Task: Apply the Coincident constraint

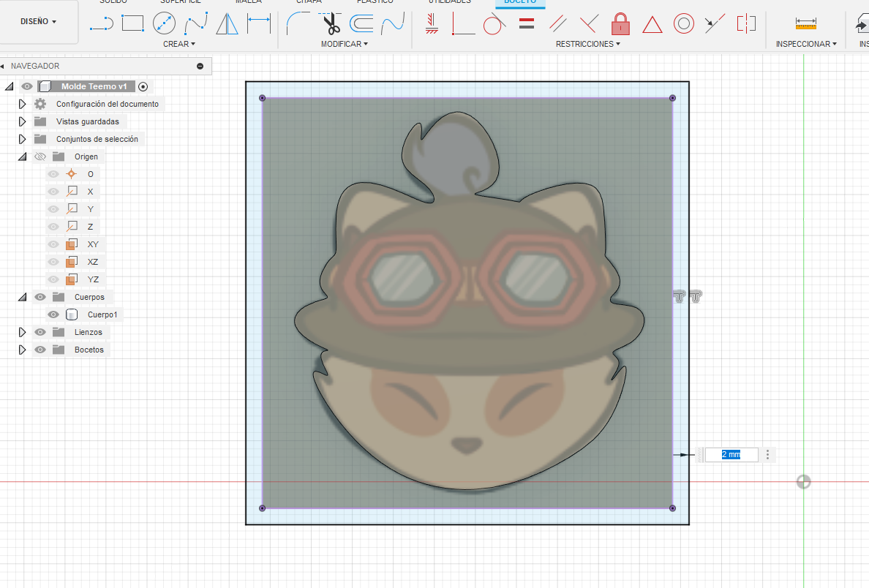Action: pos(463,24)
